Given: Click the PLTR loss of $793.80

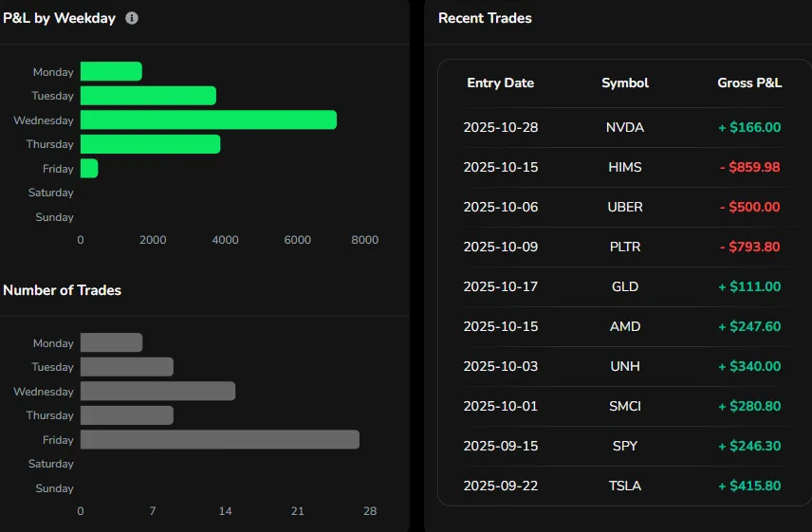Looking at the screenshot, I should (749, 247).
